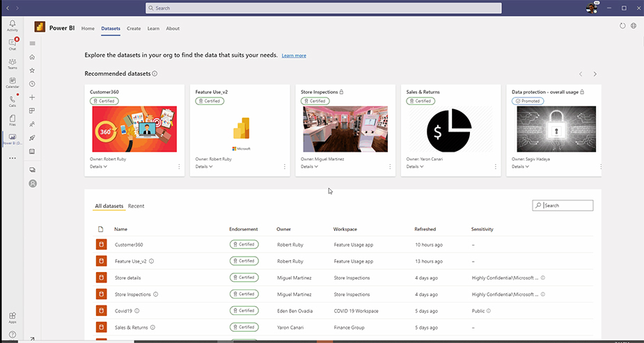Click the globe open-in-browser icon
The image size is (644, 343).
coord(634,26)
